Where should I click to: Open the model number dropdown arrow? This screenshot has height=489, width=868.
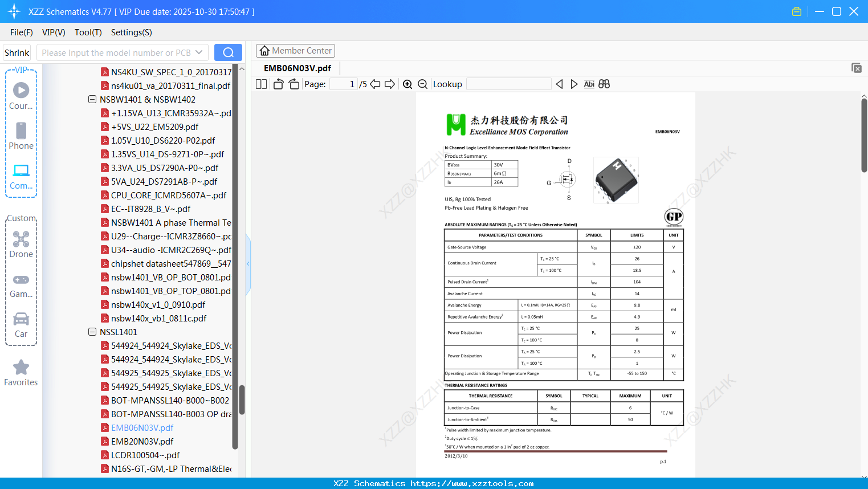(x=199, y=52)
